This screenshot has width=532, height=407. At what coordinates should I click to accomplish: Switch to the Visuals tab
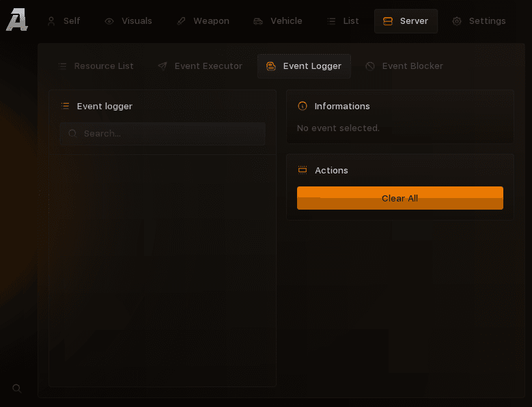click(128, 21)
